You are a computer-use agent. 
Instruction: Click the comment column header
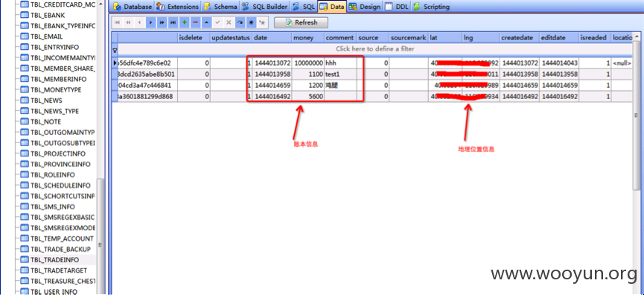tap(340, 37)
